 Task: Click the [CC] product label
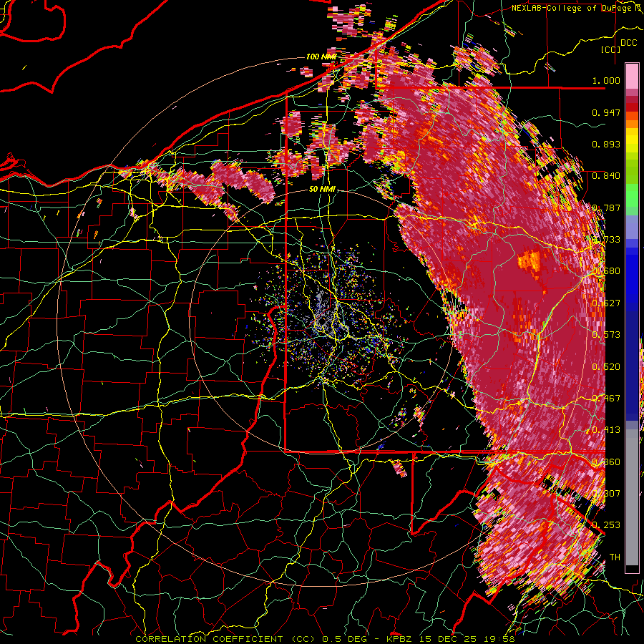tap(611, 49)
